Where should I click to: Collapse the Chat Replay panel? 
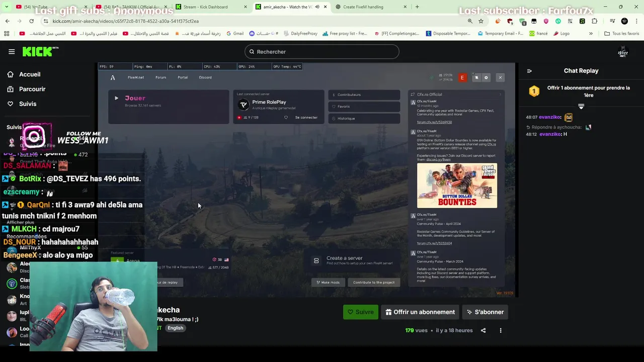pyautogui.click(x=529, y=71)
